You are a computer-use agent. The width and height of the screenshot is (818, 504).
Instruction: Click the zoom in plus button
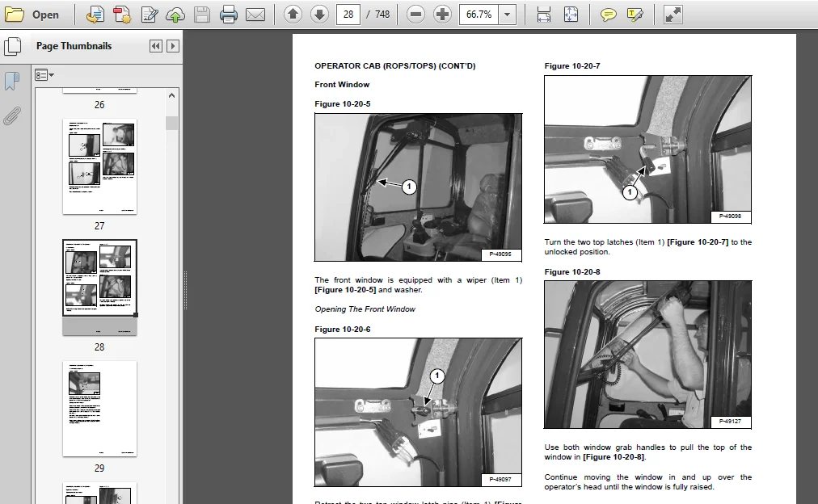(442, 14)
